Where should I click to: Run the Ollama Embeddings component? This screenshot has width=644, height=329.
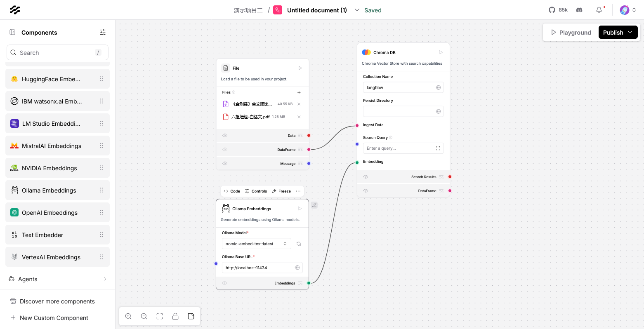tap(300, 209)
